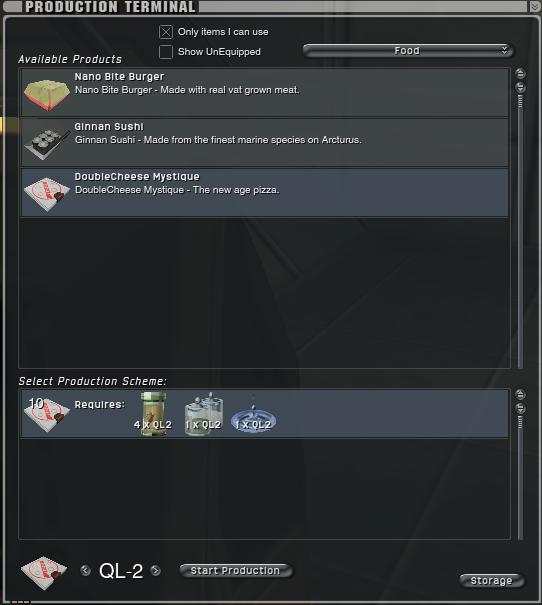Click the DoubleCheese Mystique pizza box icon
Screen dimensions: 542x605
[47, 194]
